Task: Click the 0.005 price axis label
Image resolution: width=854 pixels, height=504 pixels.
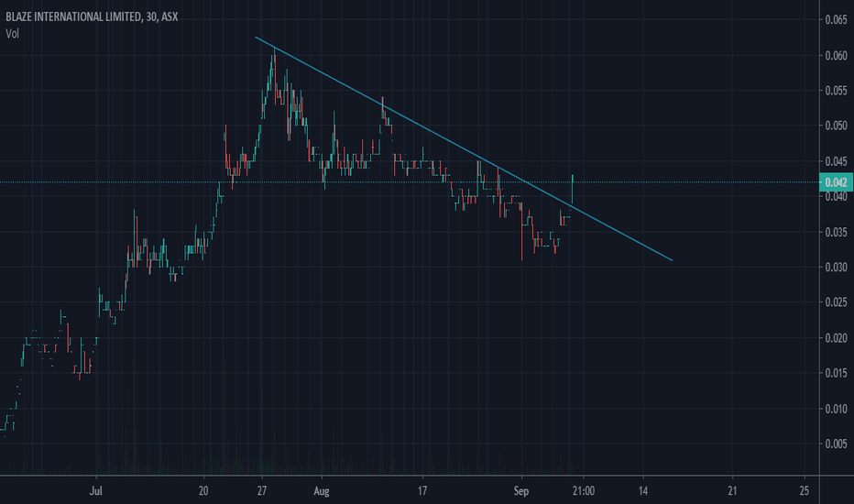Action: point(836,444)
